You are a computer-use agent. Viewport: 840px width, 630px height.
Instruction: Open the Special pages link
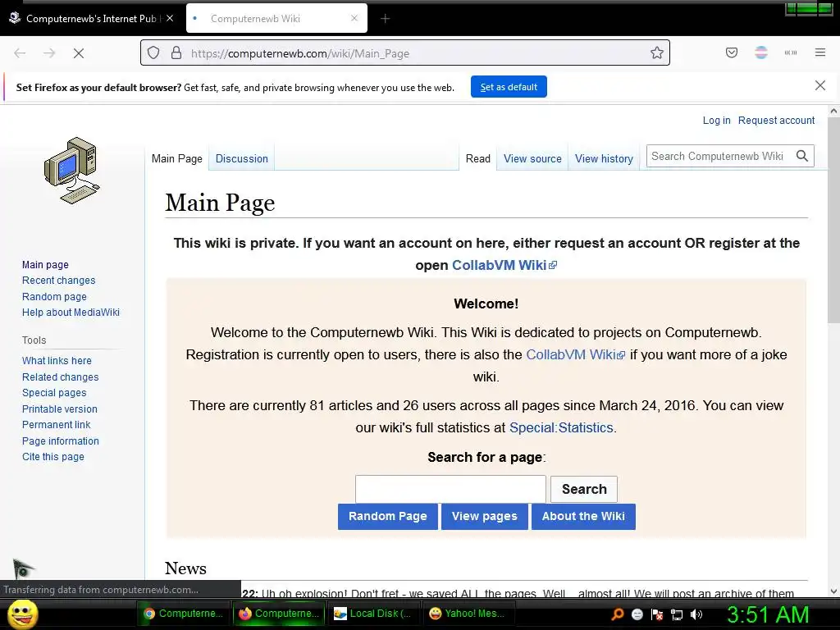pos(54,393)
